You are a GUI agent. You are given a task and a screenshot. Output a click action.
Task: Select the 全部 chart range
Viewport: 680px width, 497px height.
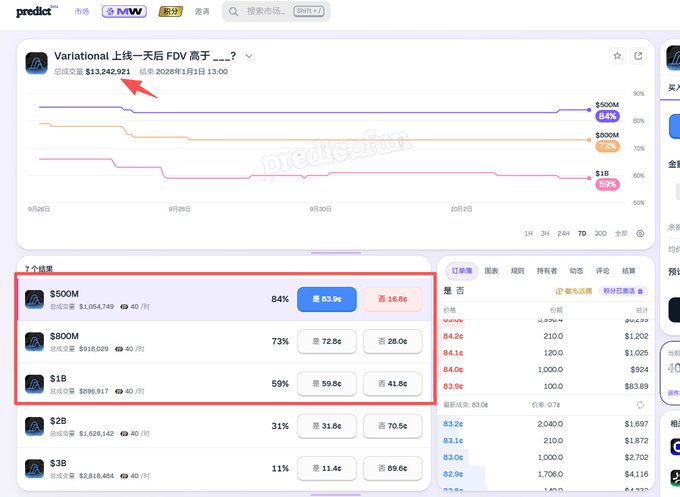(x=621, y=233)
